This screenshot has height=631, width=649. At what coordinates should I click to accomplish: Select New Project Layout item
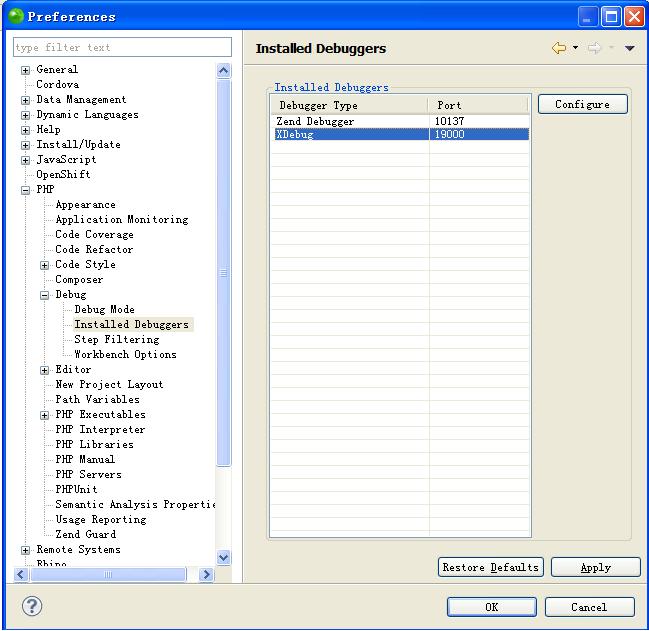(x=109, y=384)
